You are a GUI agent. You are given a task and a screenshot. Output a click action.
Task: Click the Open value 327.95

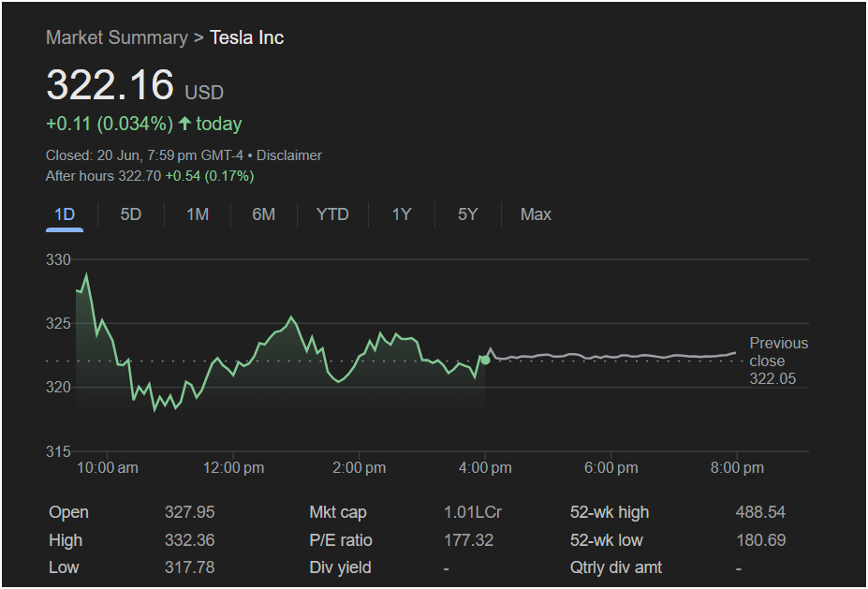click(x=189, y=512)
